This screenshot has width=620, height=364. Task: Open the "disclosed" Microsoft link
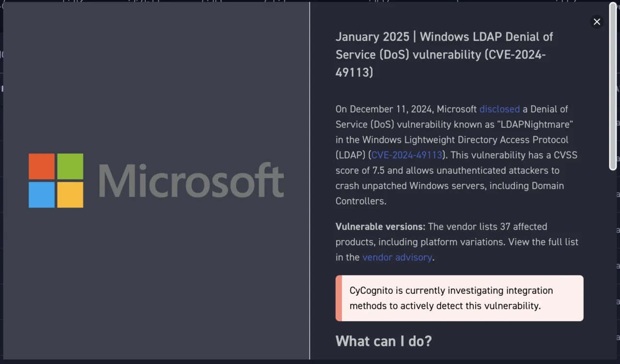(499, 109)
